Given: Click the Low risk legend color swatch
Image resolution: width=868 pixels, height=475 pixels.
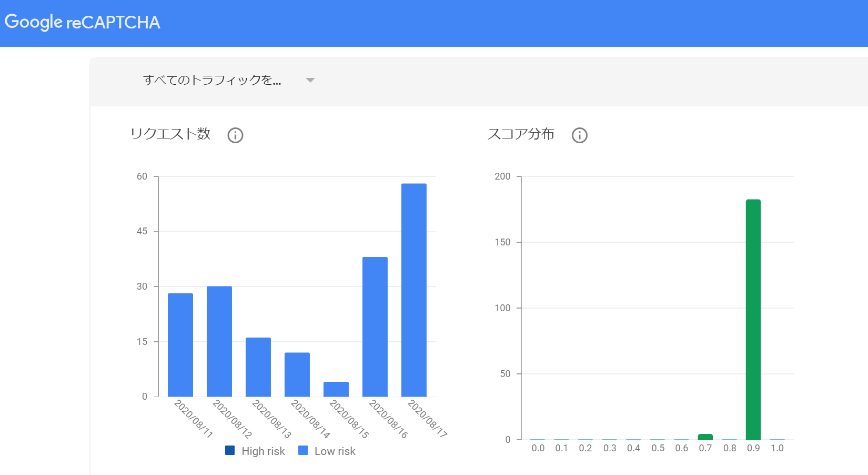Looking at the screenshot, I should pyautogui.click(x=303, y=450).
